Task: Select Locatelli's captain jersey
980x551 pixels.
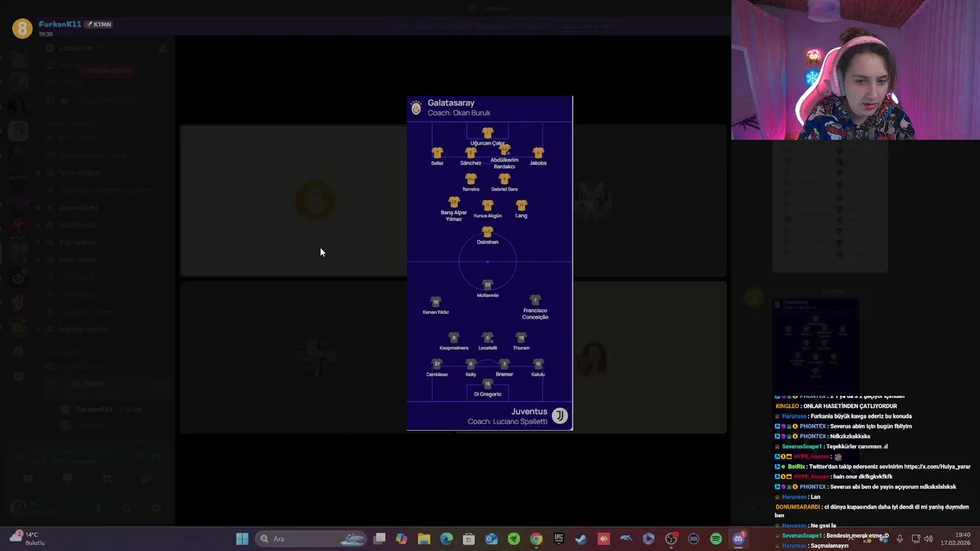Action: (488, 337)
